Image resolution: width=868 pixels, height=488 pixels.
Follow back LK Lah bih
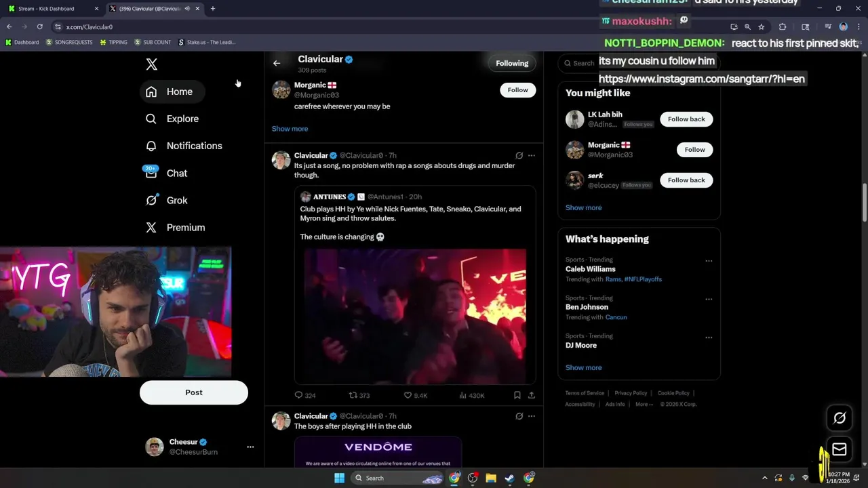click(x=686, y=119)
